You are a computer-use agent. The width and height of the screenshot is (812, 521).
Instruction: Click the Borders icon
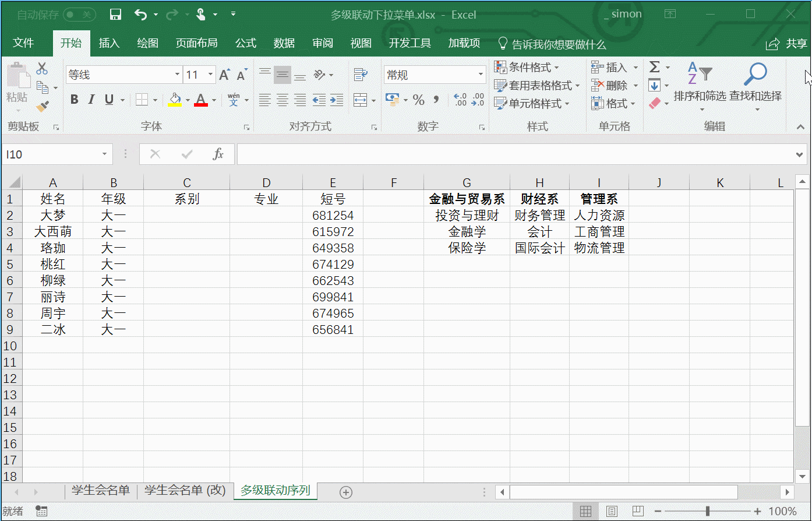pyautogui.click(x=142, y=100)
